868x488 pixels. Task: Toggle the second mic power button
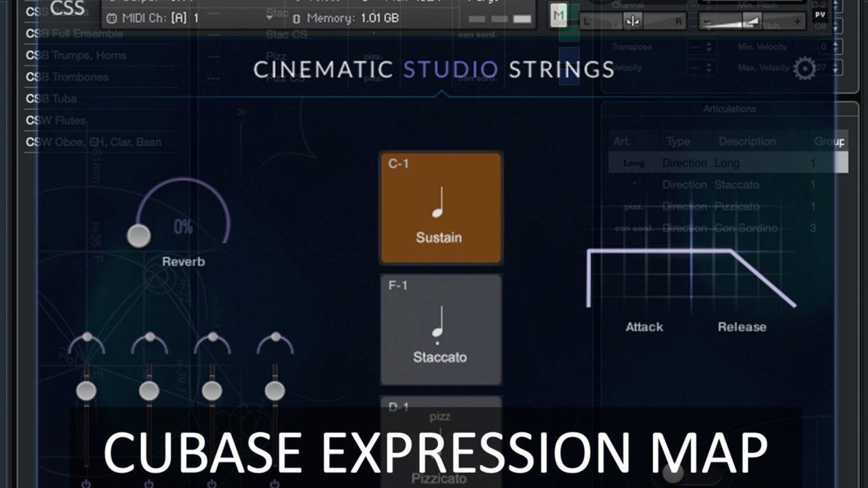[x=149, y=483]
